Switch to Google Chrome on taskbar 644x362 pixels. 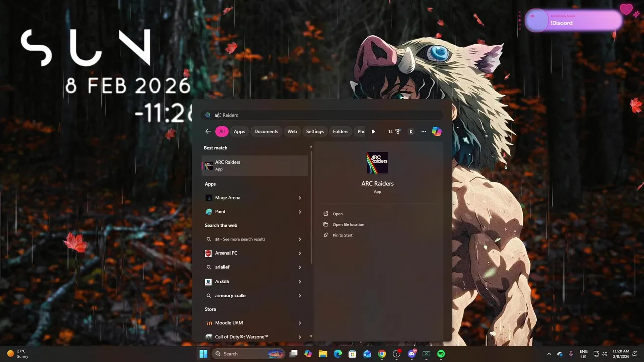tap(382, 354)
